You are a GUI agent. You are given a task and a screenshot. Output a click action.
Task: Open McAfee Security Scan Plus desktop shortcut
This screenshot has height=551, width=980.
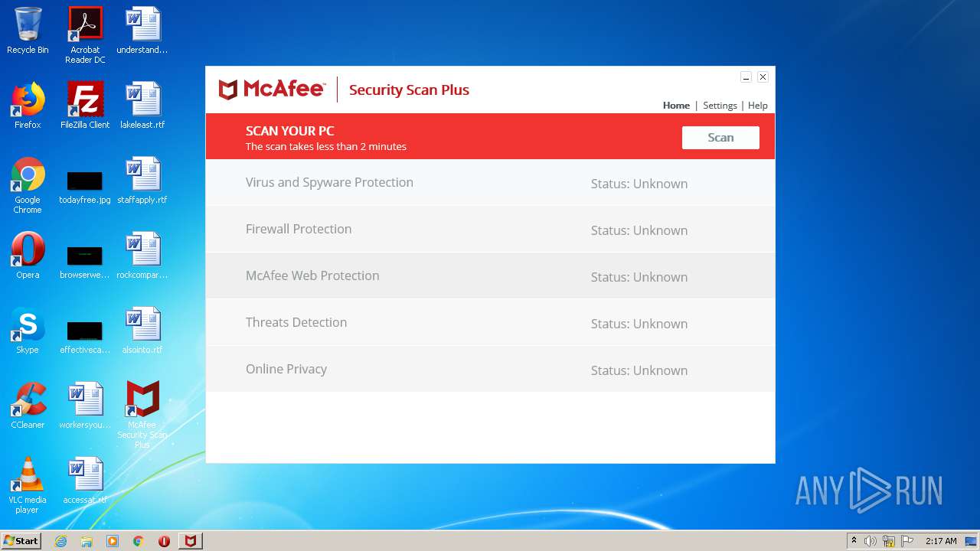(142, 414)
